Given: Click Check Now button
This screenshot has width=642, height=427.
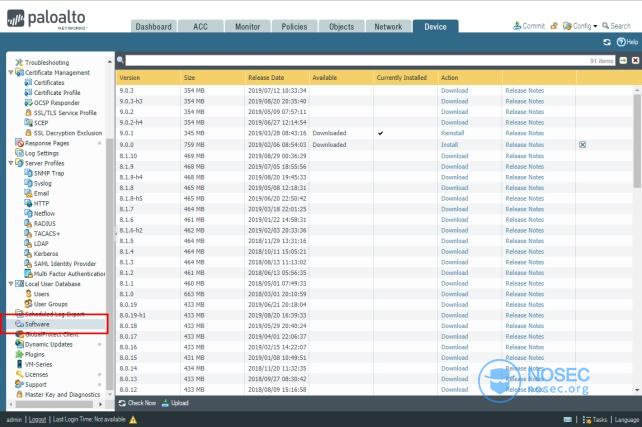Looking at the screenshot, I should coord(137,403).
